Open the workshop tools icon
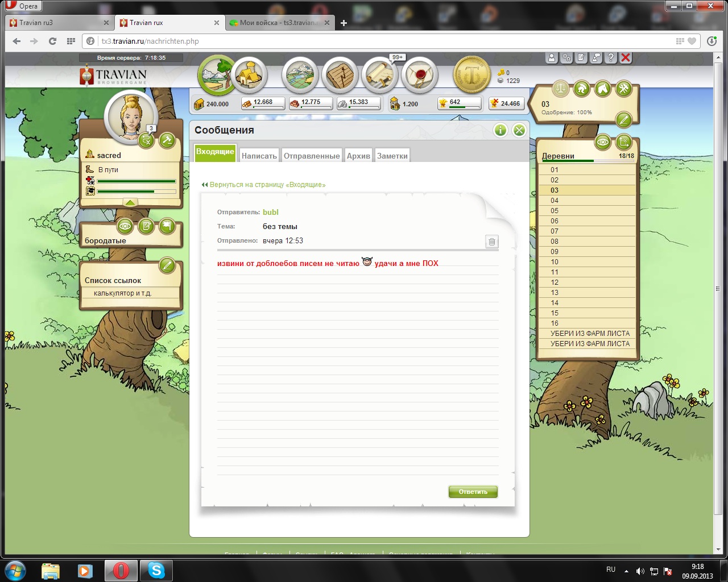728x582 pixels. coord(624,89)
